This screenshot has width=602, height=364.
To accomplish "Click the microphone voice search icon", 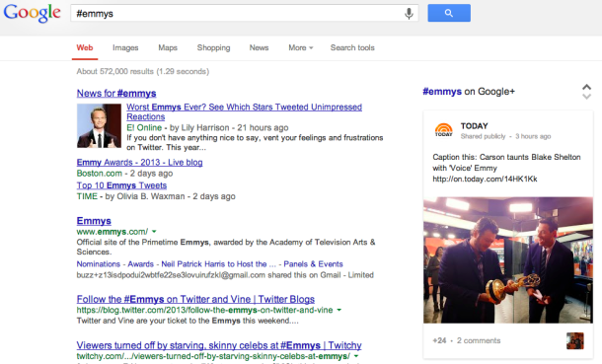I will [409, 14].
